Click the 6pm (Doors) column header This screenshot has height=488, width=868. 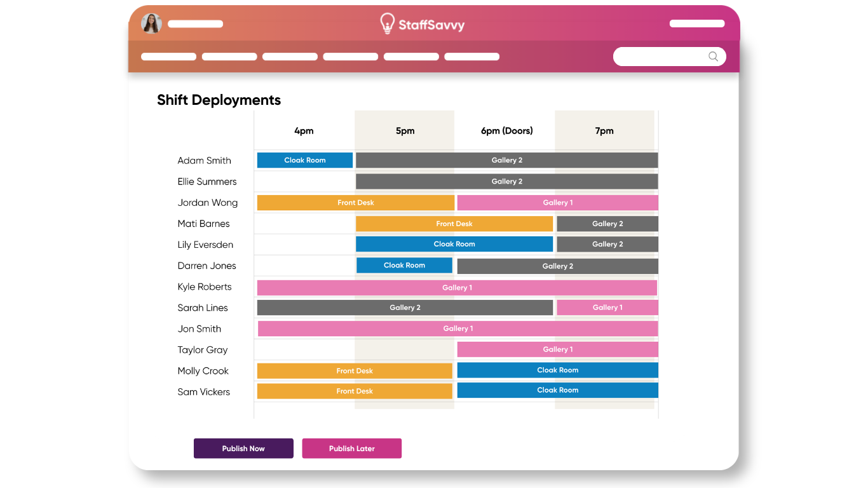pyautogui.click(x=506, y=131)
